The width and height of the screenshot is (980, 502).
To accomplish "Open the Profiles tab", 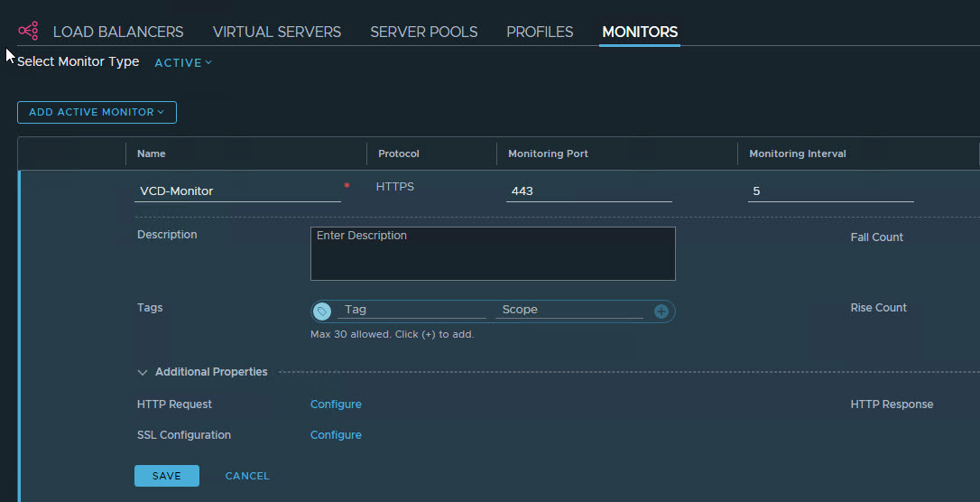I will point(540,32).
